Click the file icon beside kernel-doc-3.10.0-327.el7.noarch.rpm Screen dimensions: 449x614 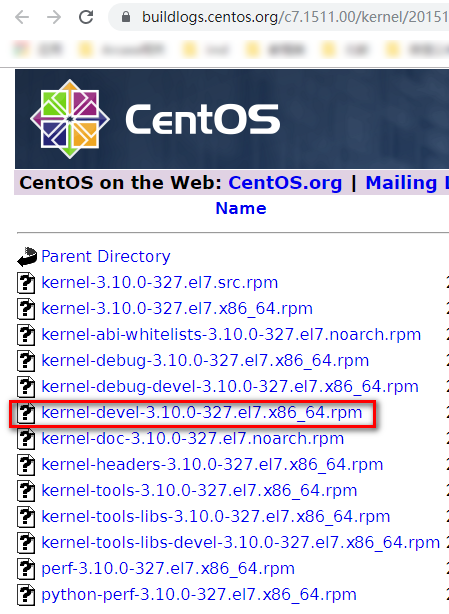pyautogui.click(x=26, y=439)
